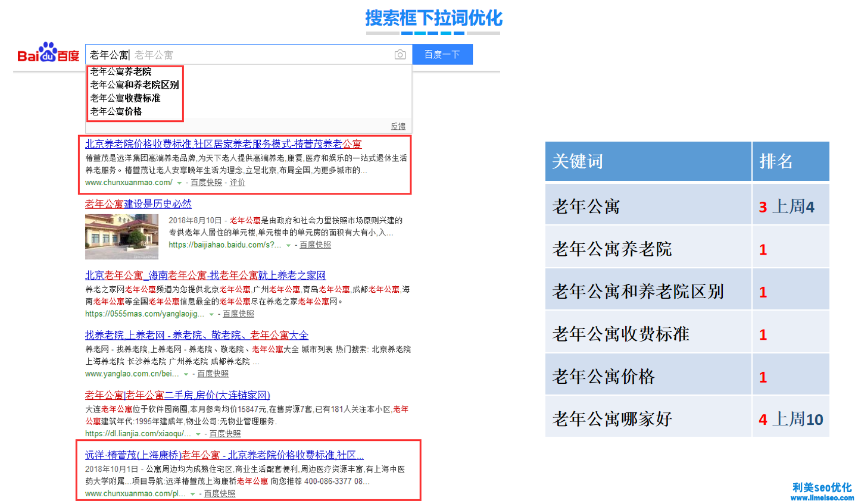The height and width of the screenshot is (504, 858).
Task: Click the 百度一下 search button
Action: [442, 54]
